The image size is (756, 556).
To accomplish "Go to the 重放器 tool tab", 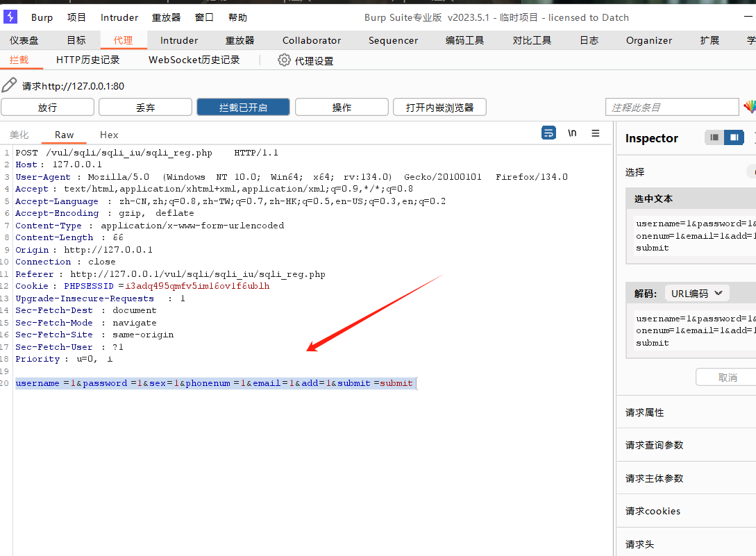I will click(x=240, y=40).
